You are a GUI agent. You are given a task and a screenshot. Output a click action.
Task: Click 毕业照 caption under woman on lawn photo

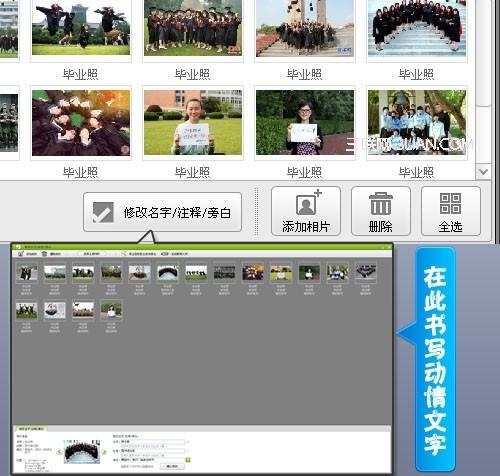(192, 172)
